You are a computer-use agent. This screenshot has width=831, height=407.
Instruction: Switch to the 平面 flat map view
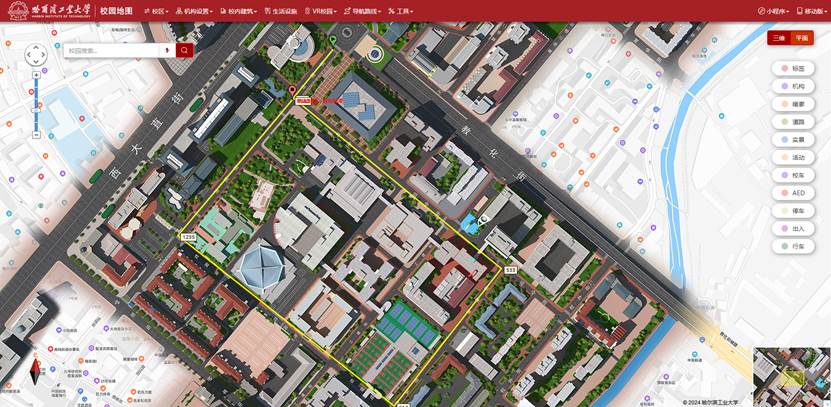point(801,38)
